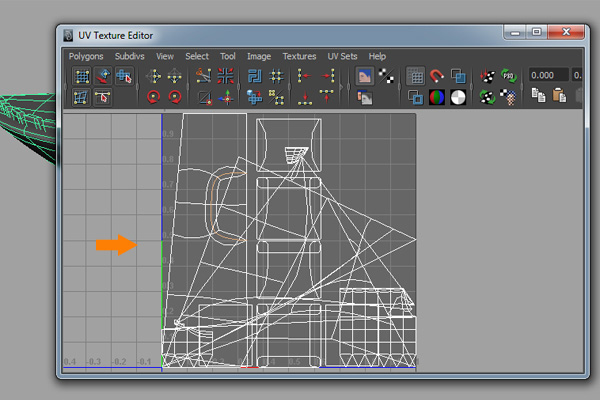Image resolution: width=600 pixels, height=400 pixels.
Task: Click the blue maze-shaped Layout UVs icon
Action: coord(253,76)
